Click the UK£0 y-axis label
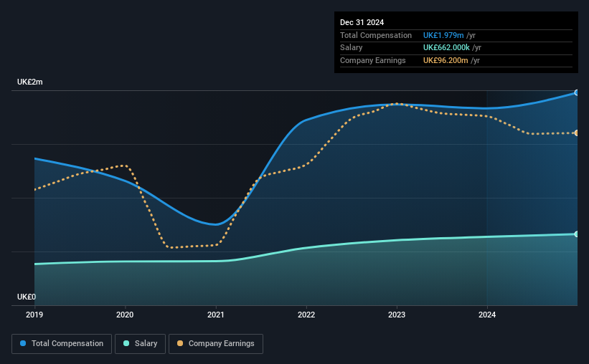Image resolution: width=589 pixels, height=364 pixels. pos(27,297)
